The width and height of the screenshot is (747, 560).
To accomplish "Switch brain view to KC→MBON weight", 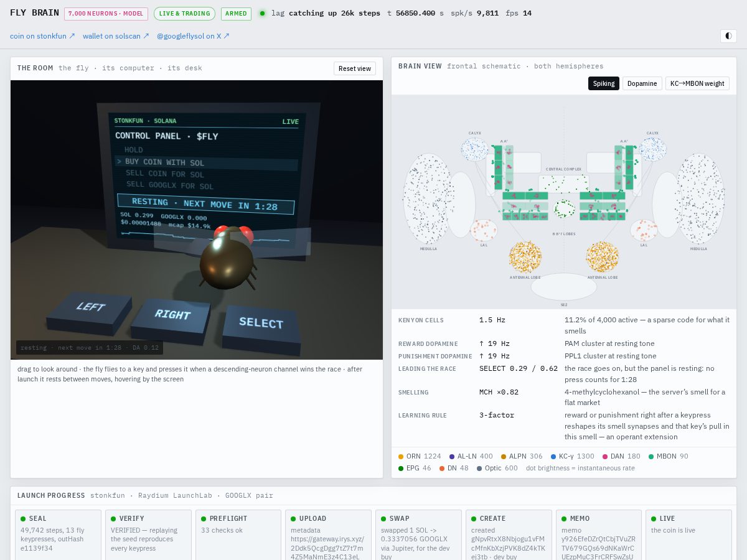I will pyautogui.click(x=697, y=83).
